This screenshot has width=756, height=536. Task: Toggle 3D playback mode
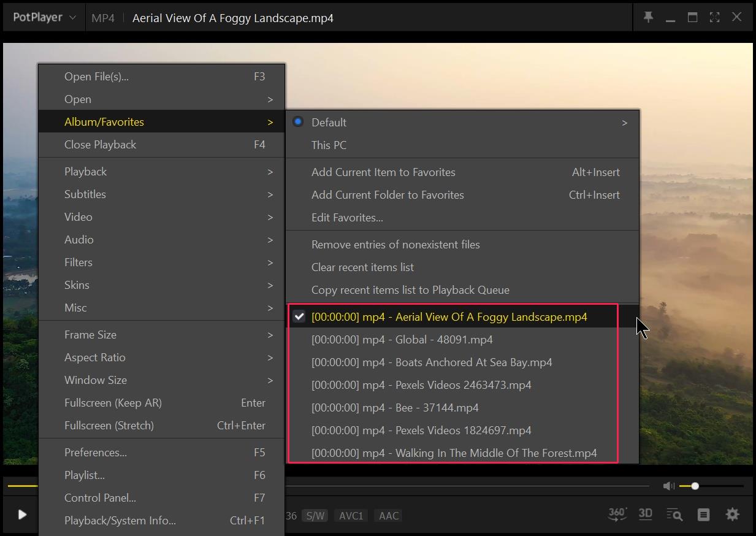tap(645, 515)
